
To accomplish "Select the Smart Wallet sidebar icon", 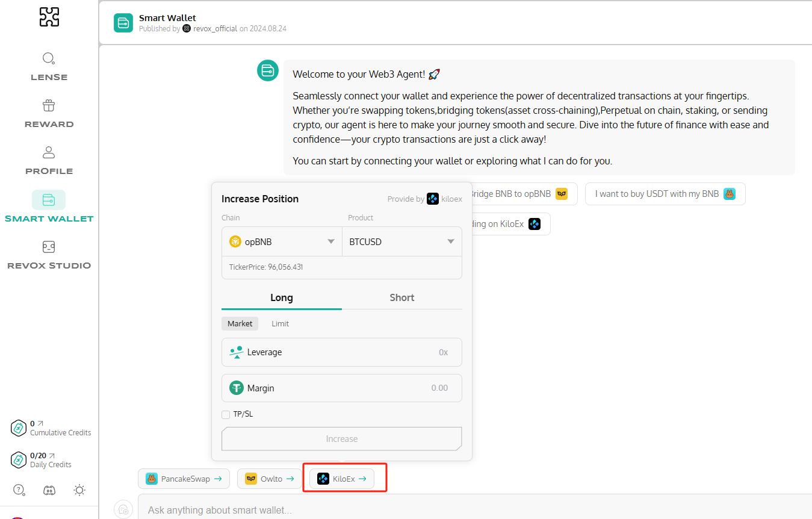I will 49,200.
